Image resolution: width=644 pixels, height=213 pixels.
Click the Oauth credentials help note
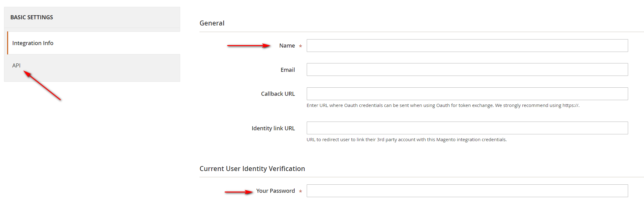click(443, 105)
